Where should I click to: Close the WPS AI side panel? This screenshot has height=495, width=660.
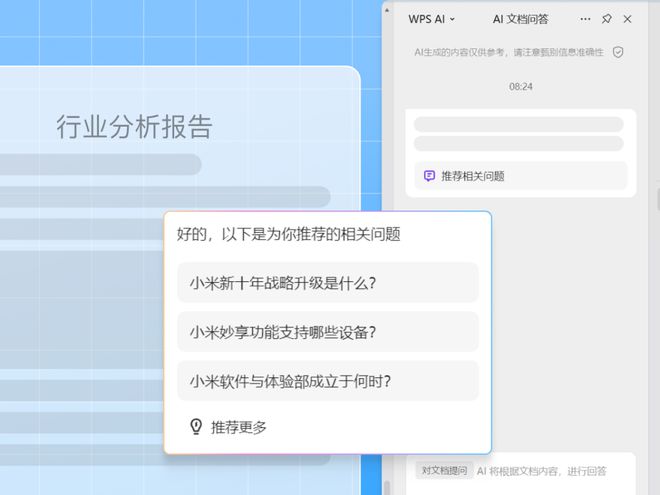point(628,19)
